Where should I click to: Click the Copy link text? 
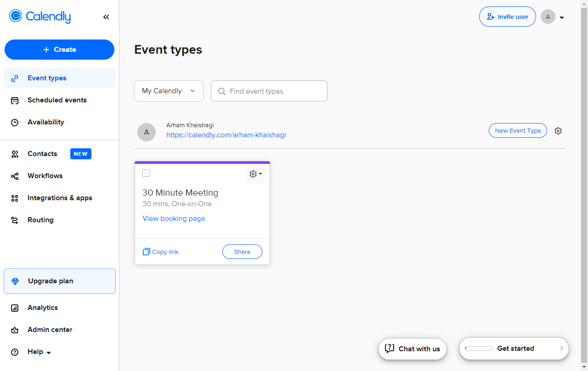pos(165,252)
